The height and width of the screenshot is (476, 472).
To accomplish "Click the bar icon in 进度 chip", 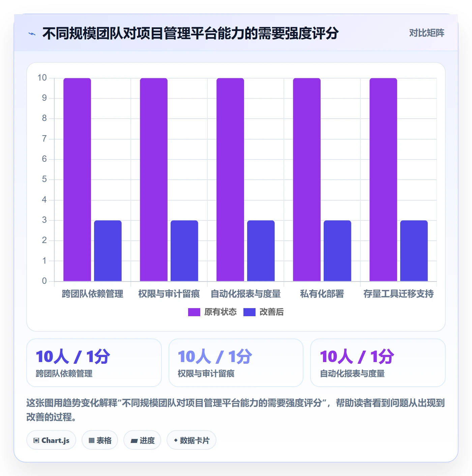I will 134,441.
